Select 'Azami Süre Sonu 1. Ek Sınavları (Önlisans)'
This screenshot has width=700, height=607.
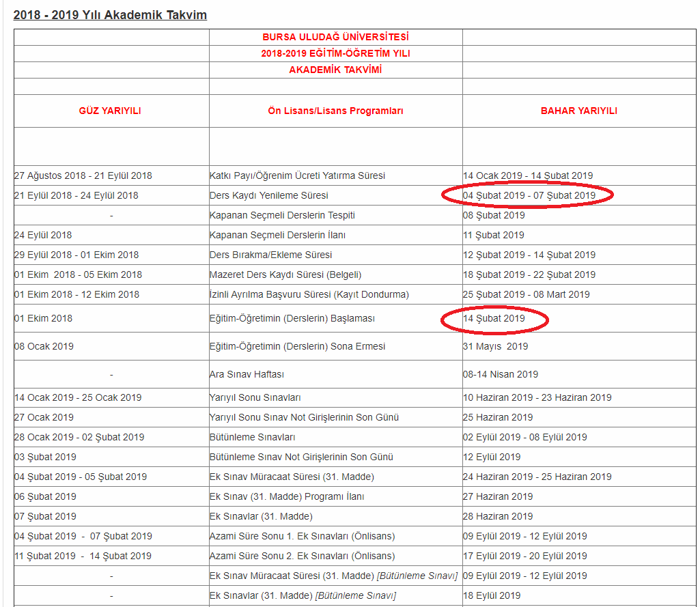pyautogui.click(x=303, y=537)
